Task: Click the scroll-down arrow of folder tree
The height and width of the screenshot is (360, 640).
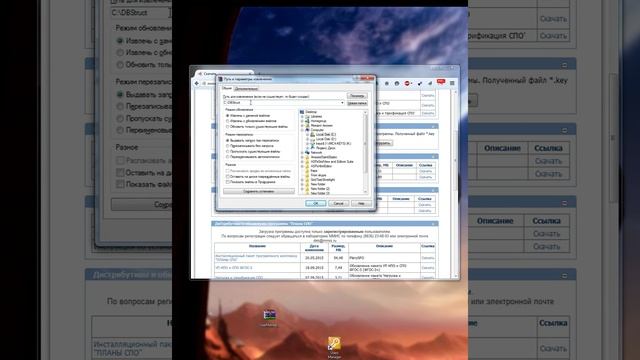Action: coord(365,191)
